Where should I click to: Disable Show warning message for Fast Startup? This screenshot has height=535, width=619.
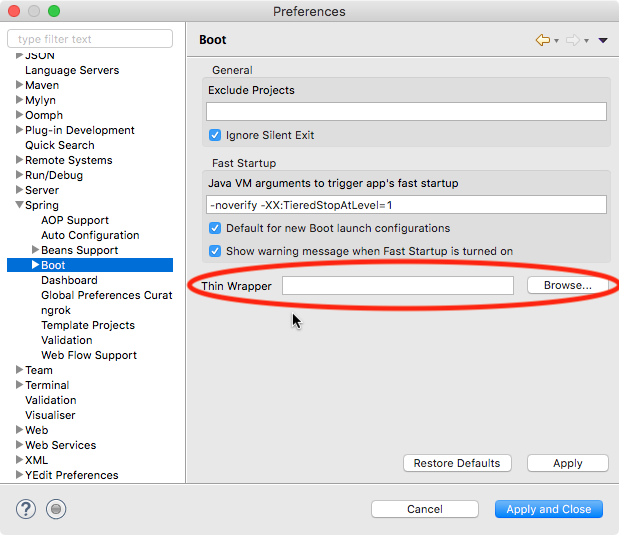[215, 251]
